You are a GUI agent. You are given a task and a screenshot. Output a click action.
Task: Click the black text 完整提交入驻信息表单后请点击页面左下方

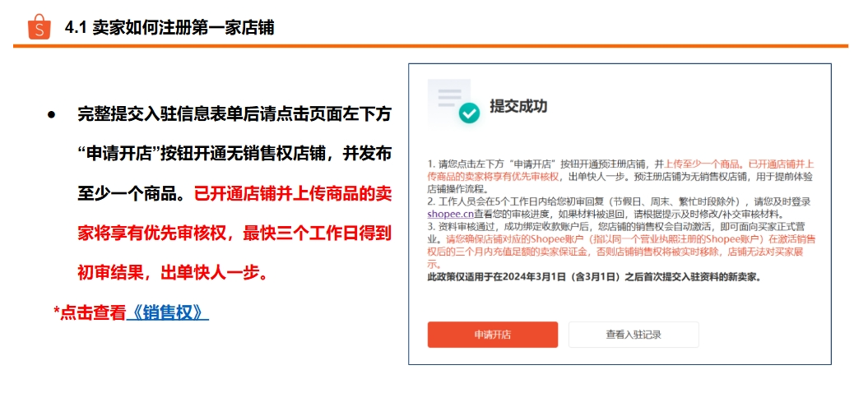click(x=234, y=115)
